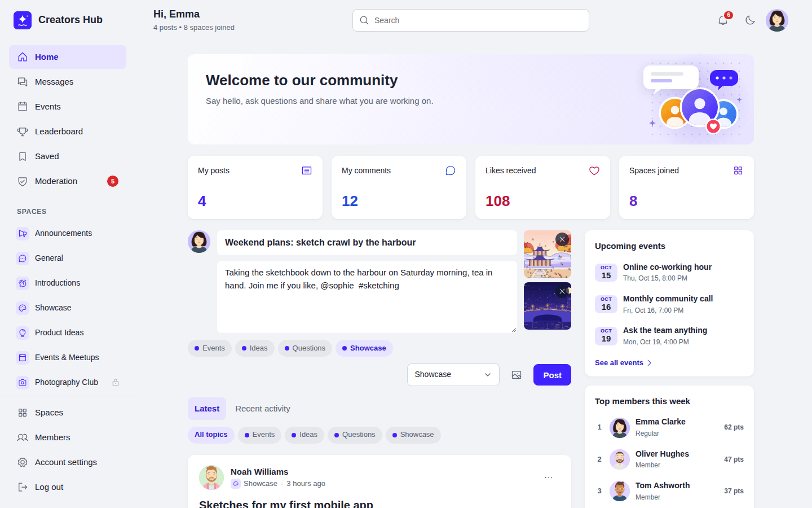The width and height of the screenshot is (812, 508).
Task: Switch to the Latest tab
Action: tap(207, 409)
